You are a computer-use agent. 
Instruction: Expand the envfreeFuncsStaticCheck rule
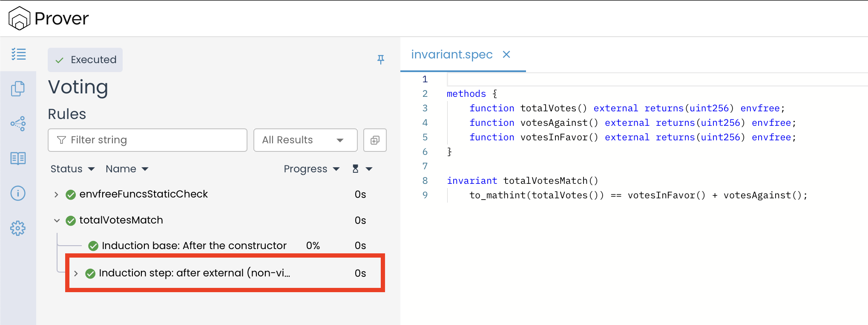click(56, 194)
